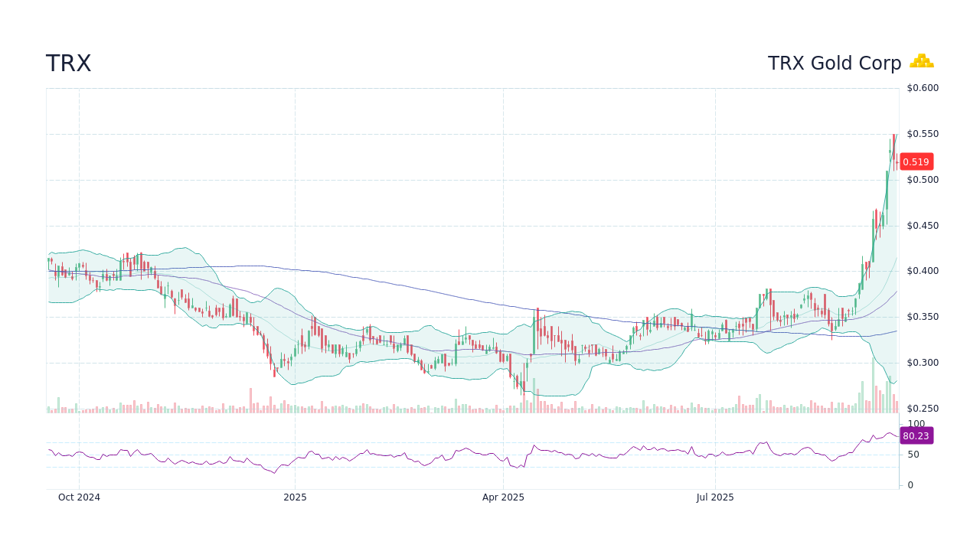Click the purple 80.23 RSI value badge
Screen dimensions: 980x551
(916, 436)
